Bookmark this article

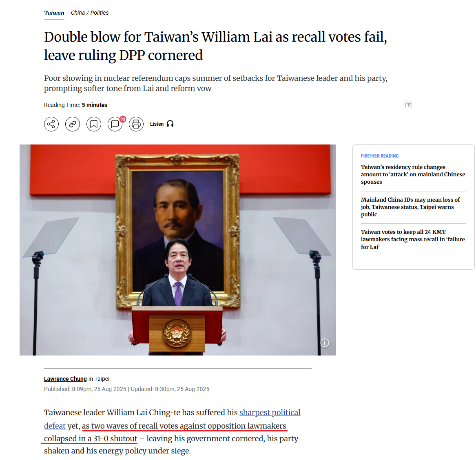(94, 124)
